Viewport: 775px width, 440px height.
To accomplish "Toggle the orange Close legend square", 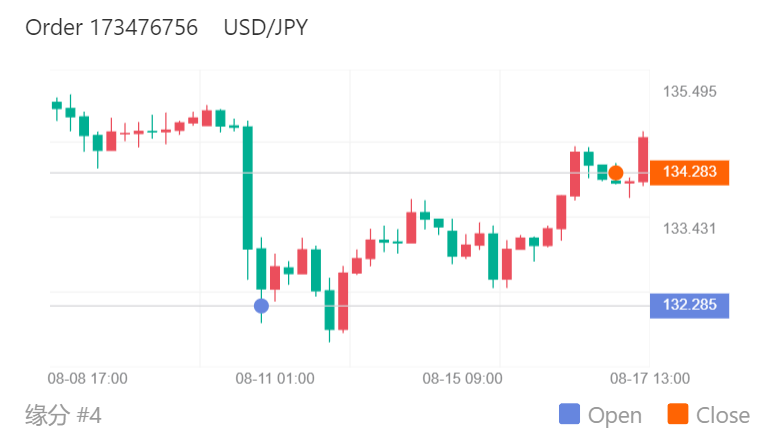I will click(677, 415).
